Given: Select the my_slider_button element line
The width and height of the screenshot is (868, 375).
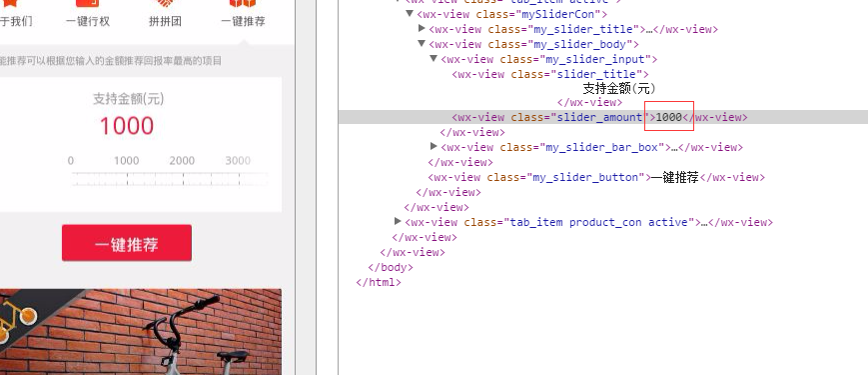Looking at the screenshot, I should [x=596, y=177].
